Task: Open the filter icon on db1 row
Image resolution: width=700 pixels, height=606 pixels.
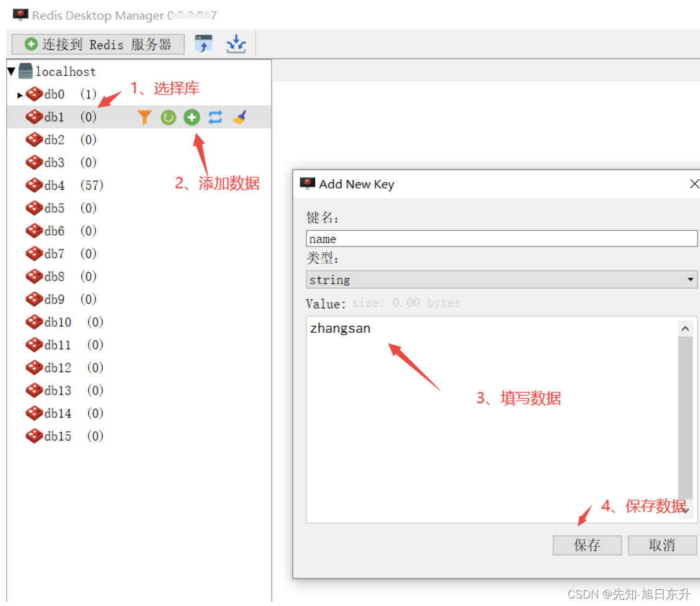Action: click(144, 117)
